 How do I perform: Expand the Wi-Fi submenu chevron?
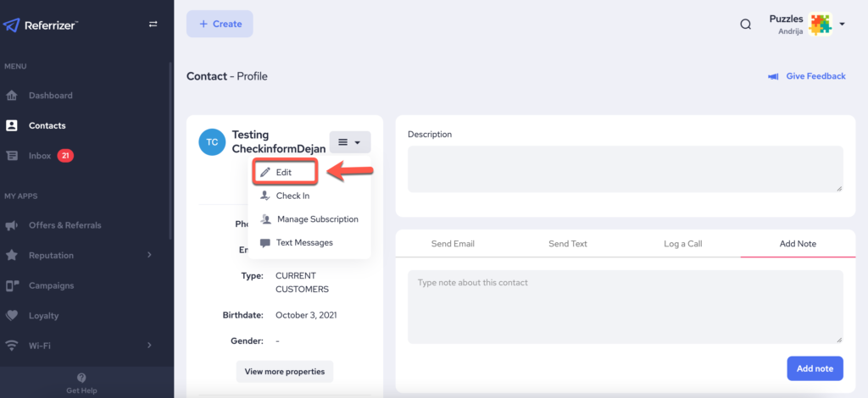point(149,345)
